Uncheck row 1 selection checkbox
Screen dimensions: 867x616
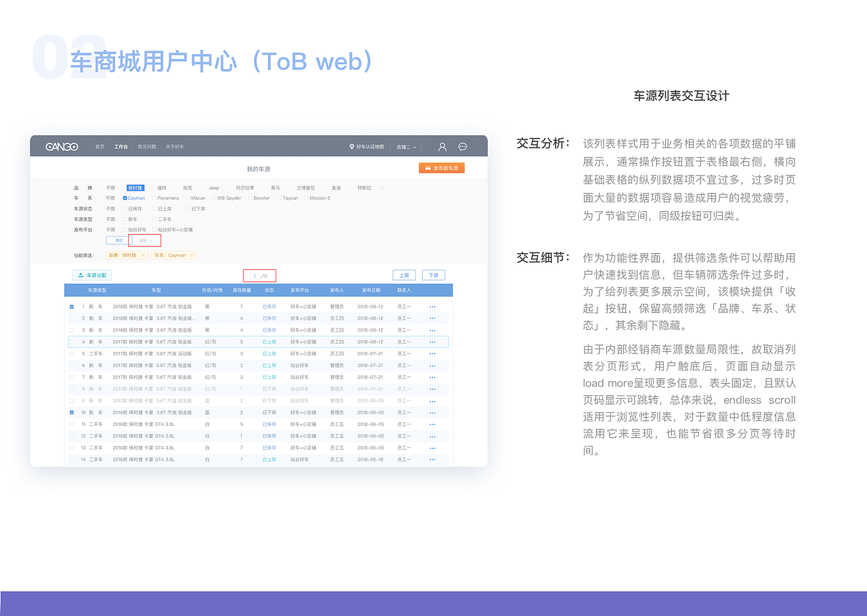(72, 307)
